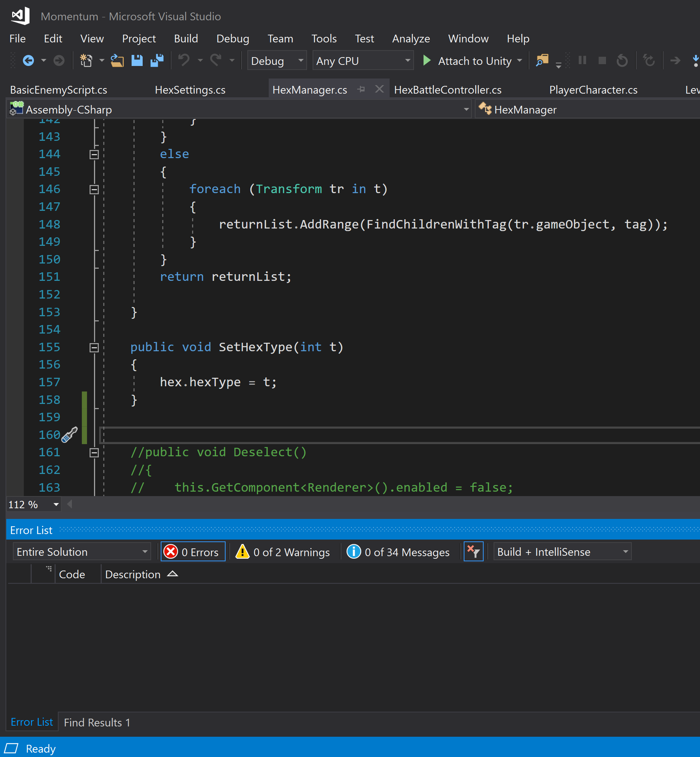Click the Show Next Statement arrow icon
Viewport: 700px width, 757px height.
[x=675, y=60]
